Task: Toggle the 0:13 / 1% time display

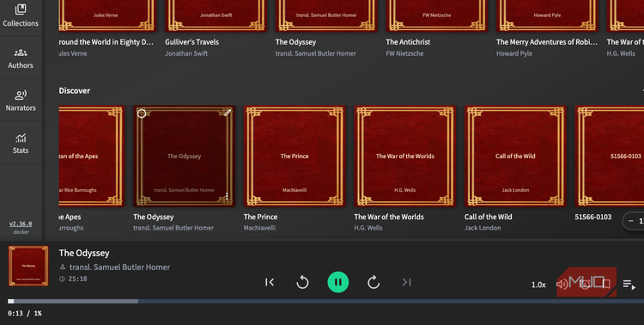Action: [25, 314]
